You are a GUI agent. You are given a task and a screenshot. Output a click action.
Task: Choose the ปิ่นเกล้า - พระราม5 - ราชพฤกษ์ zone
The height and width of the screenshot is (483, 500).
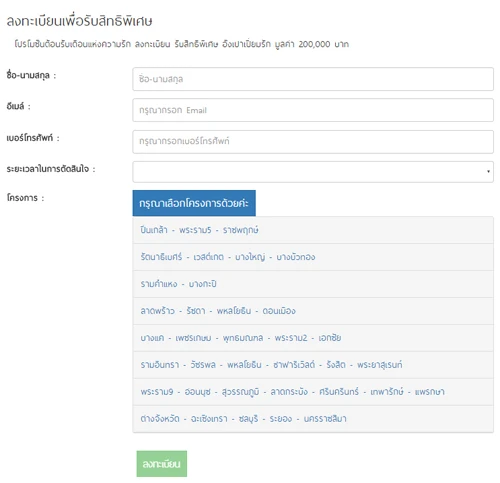313,230
